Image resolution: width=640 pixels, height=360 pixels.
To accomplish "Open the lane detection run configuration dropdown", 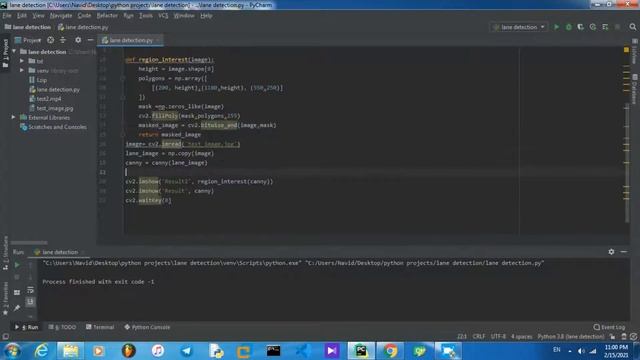I will [519, 27].
